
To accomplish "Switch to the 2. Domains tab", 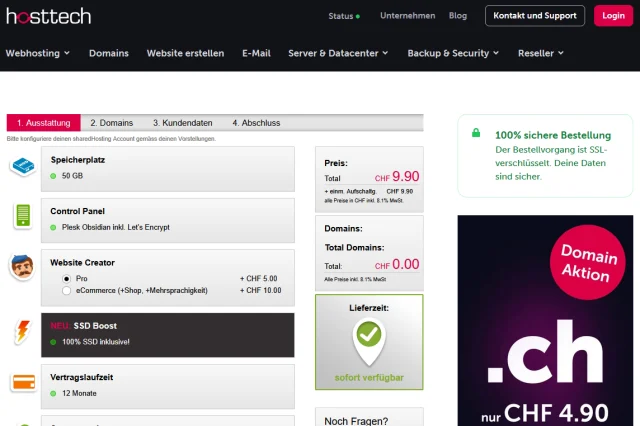I will pos(112,123).
